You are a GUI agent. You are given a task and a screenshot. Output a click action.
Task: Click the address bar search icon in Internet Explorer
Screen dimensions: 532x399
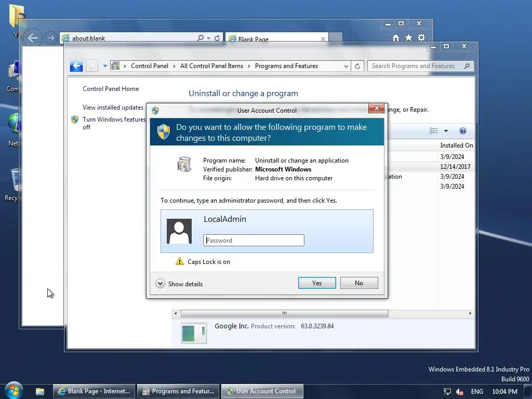click(x=201, y=37)
